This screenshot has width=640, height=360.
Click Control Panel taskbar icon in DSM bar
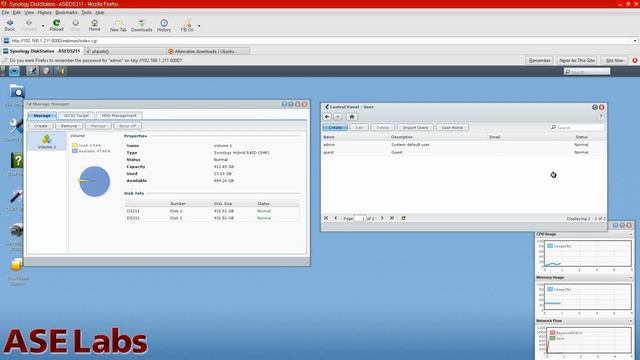32,71
